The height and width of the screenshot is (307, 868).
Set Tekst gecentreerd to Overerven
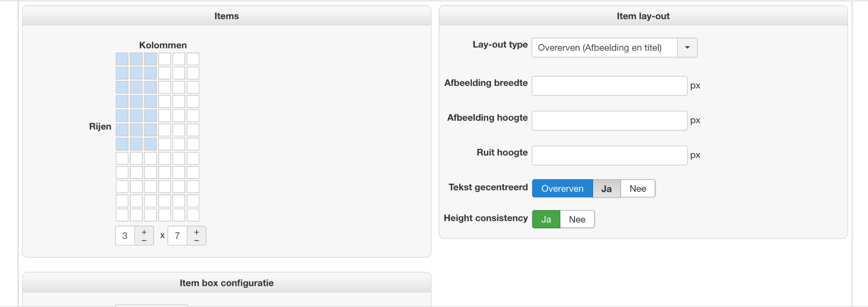click(x=562, y=189)
